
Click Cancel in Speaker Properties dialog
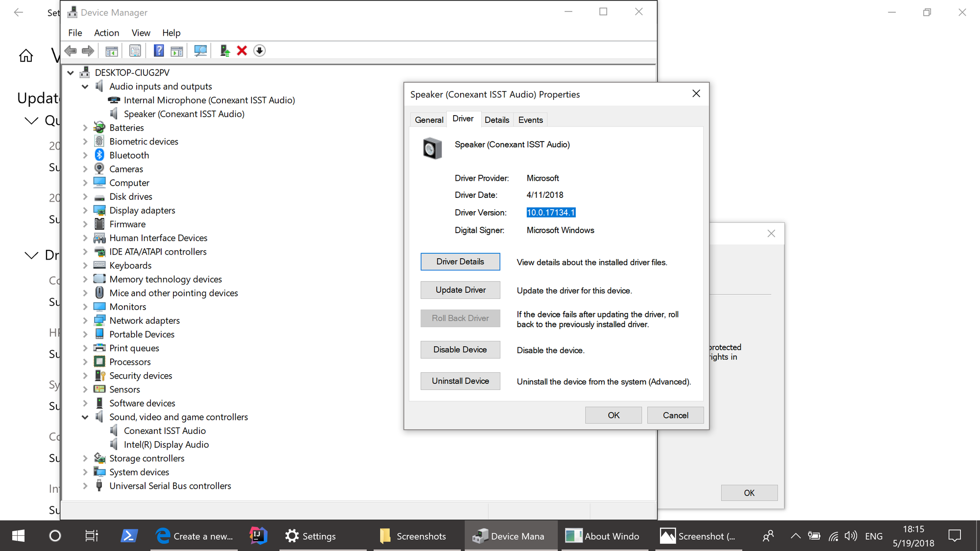(675, 415)
